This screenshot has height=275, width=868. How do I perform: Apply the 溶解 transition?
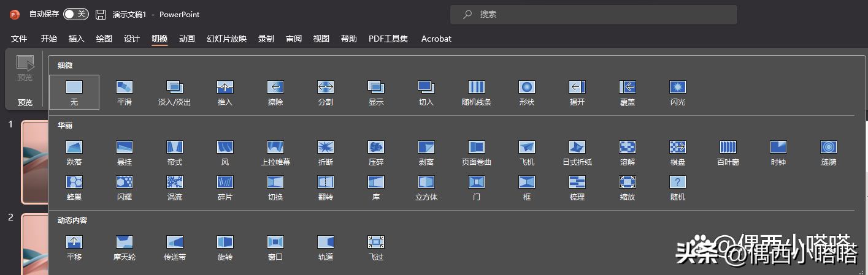coord(628,153)
